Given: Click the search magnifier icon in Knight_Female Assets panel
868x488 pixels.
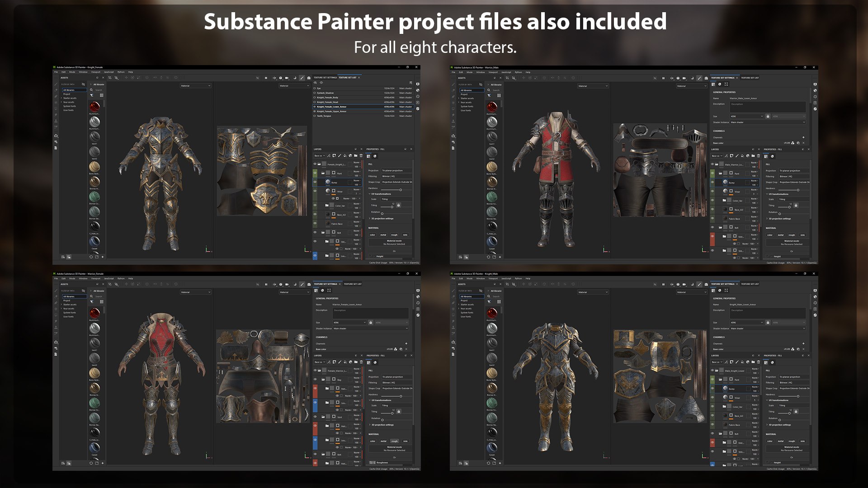Looking at the screenshot, I should (x=91, y=90).
